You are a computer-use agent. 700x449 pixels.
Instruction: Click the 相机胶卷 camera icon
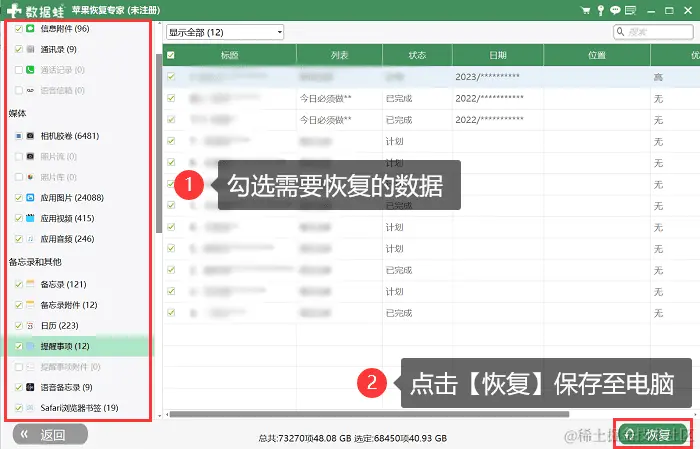pyautogui.click(x=30, y=136)
